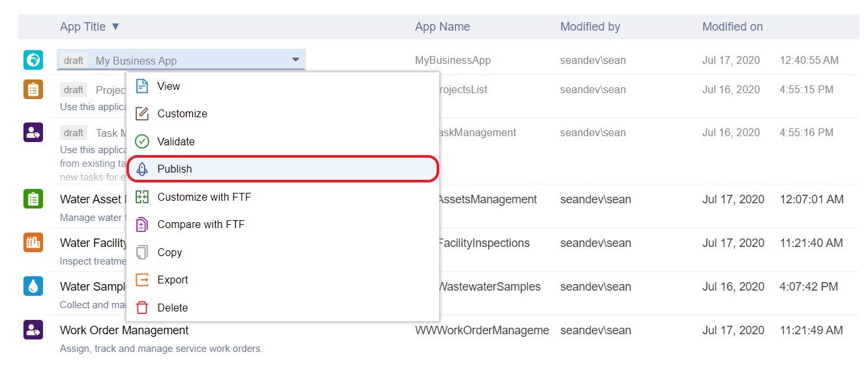Select Customize with FTF menu item

click(204, 197)
